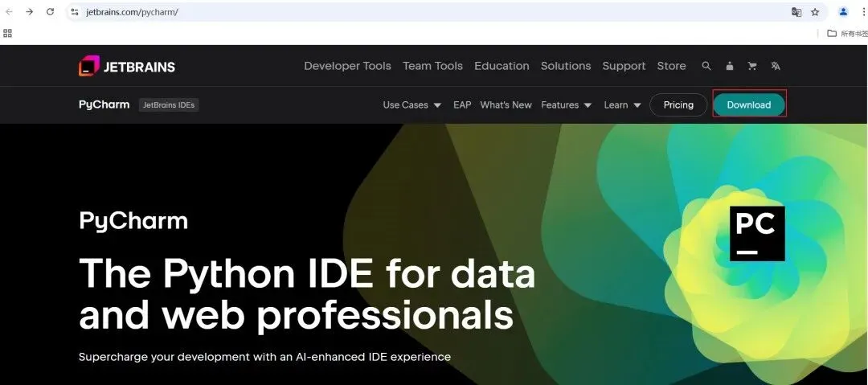The width and height of the screenshot is (868, 385).
Task: Bookmark this page with star icon
Action: pyautogui.click(x=815, y=11)
